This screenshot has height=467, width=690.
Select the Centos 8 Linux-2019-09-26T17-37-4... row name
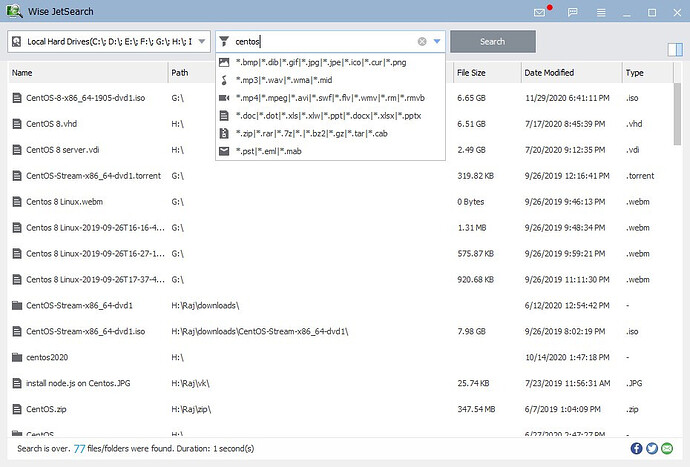pyautogui.click(x=95, y=279)
